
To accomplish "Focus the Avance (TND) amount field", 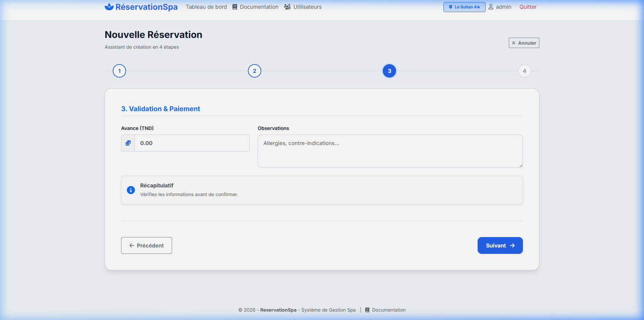I will click(192, 143).
